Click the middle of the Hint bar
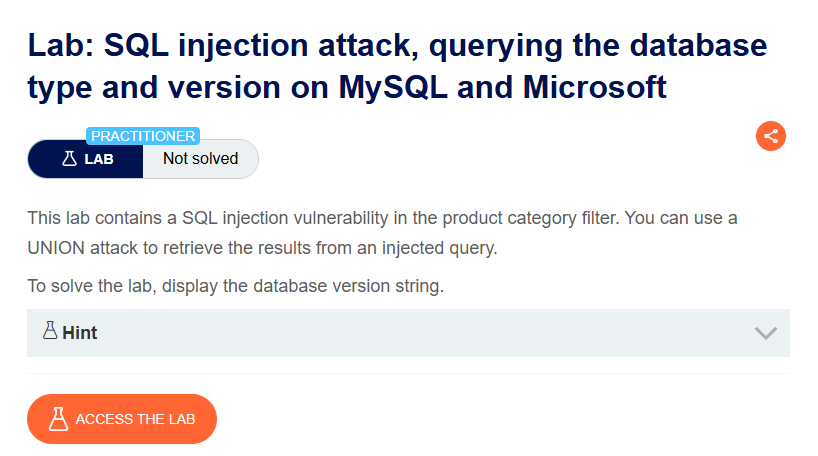This screenshot has width=818, height=456. tap(408, 333)
